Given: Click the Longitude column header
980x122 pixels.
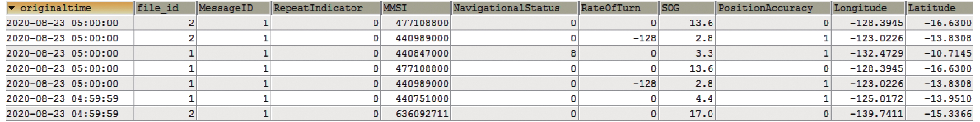Looking at the screenshot, I should point(868,8).
